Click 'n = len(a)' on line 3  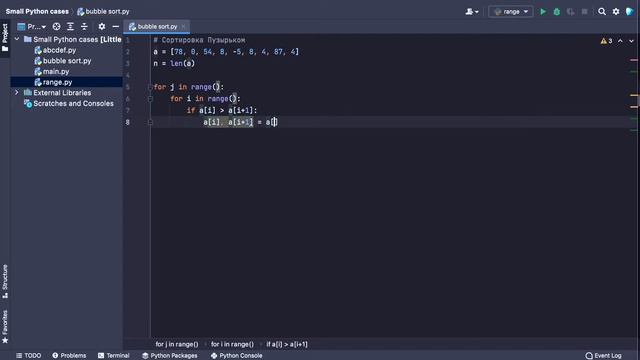(x=174, y=64)
